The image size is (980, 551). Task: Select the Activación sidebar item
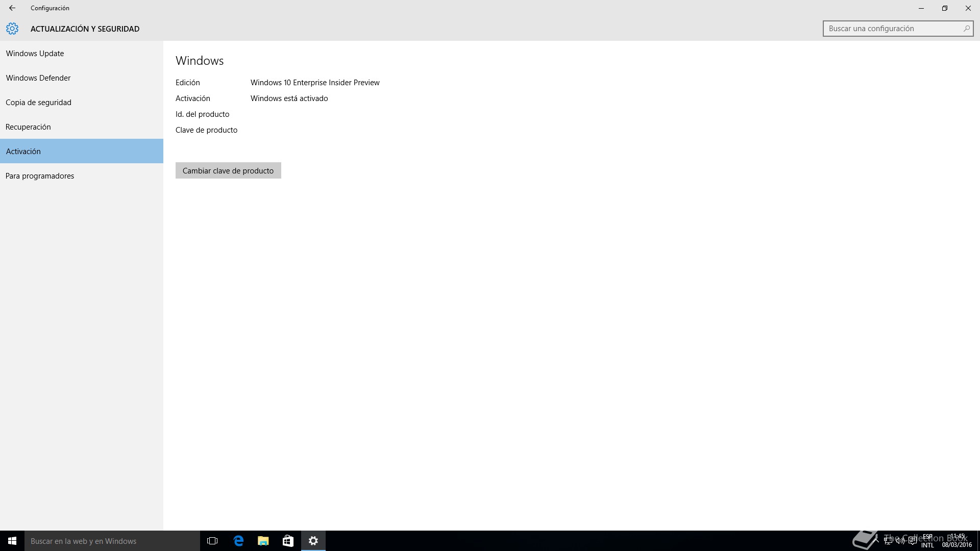pos(82,151)
